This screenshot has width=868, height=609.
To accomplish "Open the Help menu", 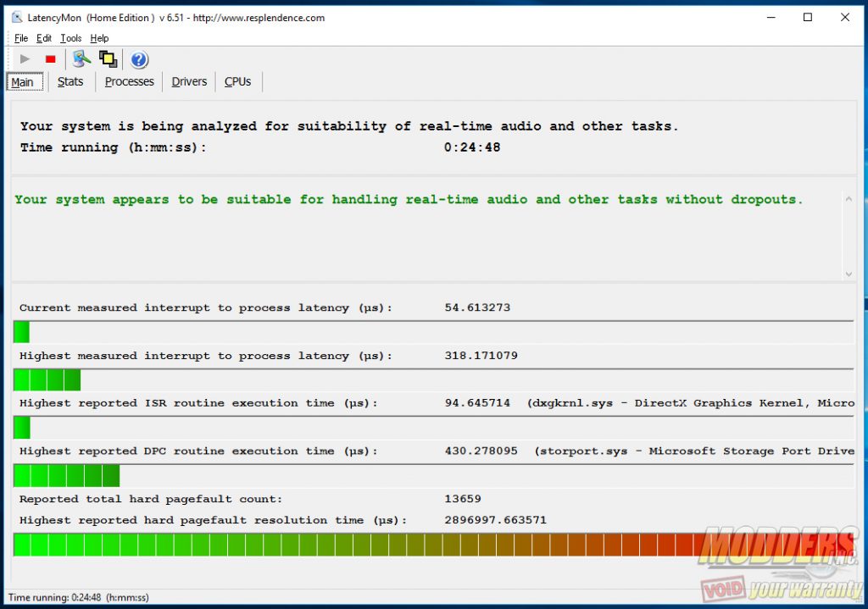I will coord(99,38).
